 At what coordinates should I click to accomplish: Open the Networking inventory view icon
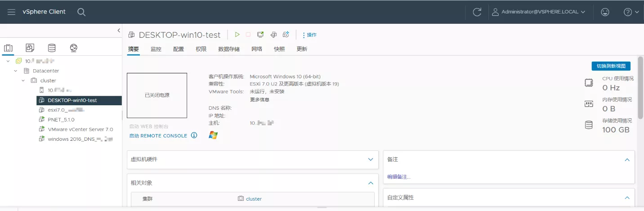pyautogui.click(x=74, y=48)
